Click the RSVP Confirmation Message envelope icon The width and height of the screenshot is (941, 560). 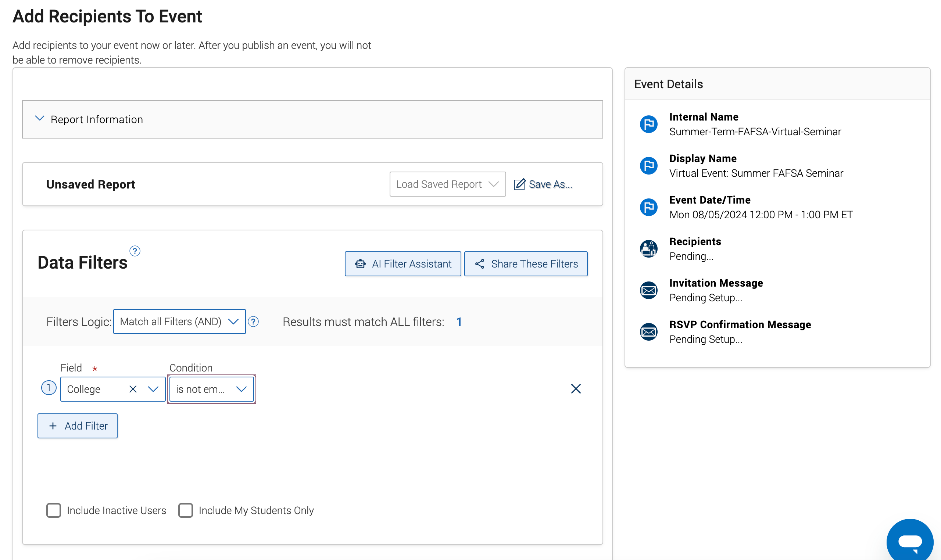[x=648, y=332]
